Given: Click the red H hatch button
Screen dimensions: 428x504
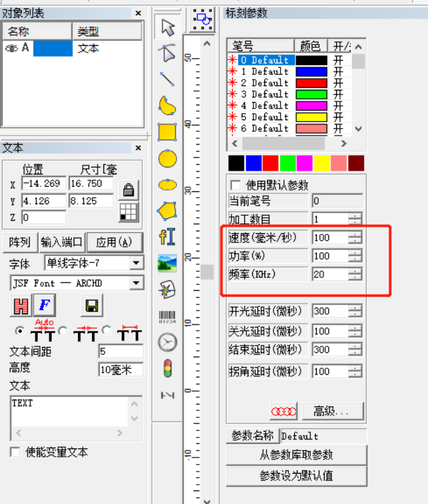Looking at the screenshot, I should pos(21,305).
